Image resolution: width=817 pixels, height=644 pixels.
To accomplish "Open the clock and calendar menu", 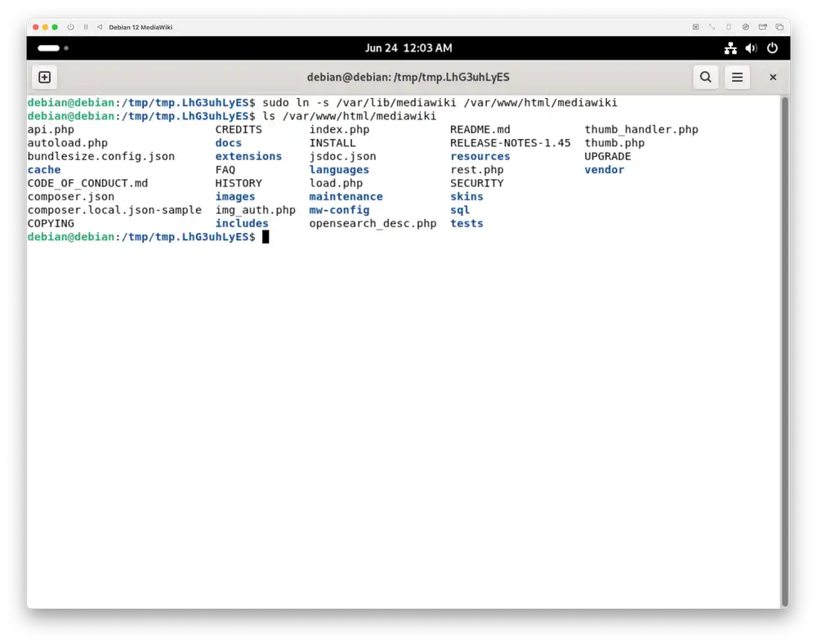I will pyautogui.click(x=408, y=48).
